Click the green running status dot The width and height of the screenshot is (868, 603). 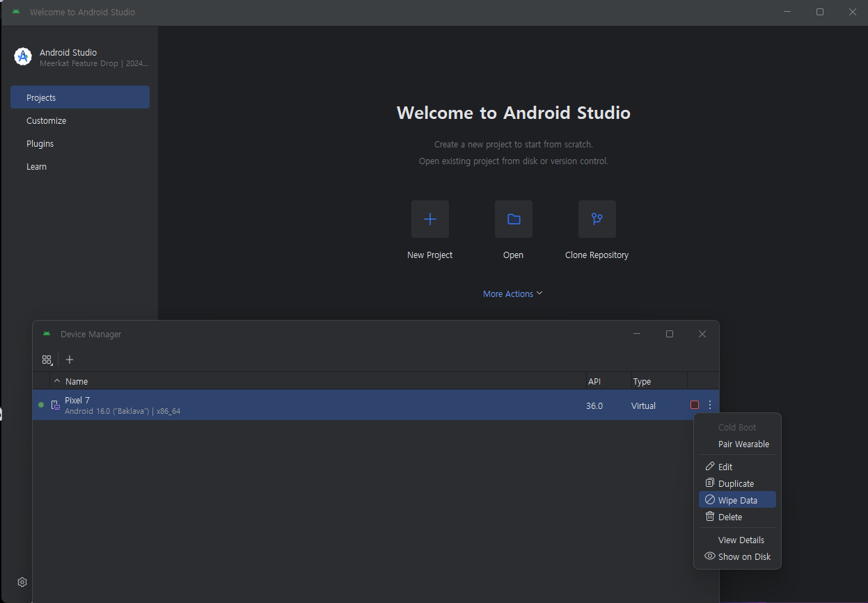(x=41, y=405)
